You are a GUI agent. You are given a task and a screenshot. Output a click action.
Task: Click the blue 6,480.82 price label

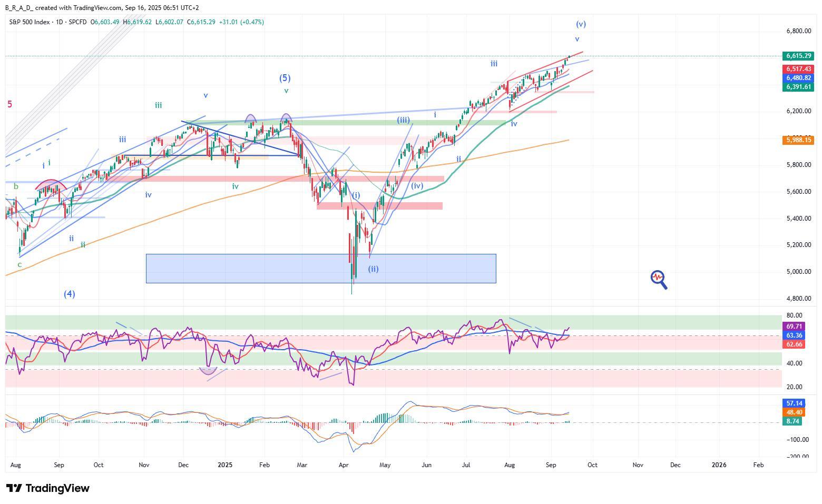coord(799,78)
